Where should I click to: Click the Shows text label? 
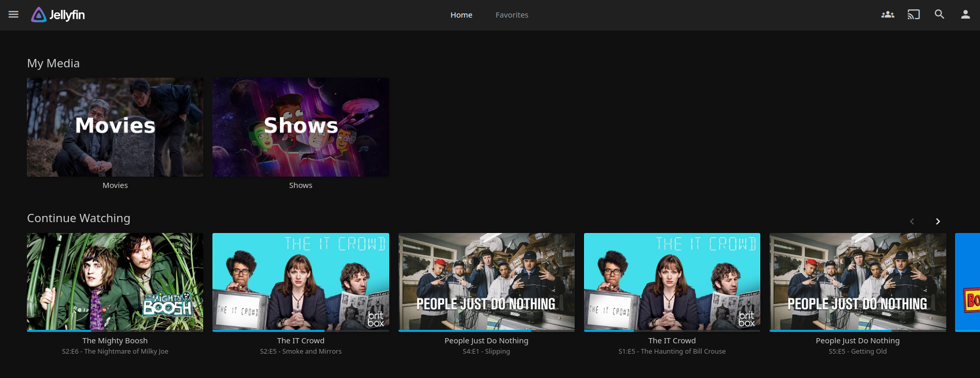point(301,185)
